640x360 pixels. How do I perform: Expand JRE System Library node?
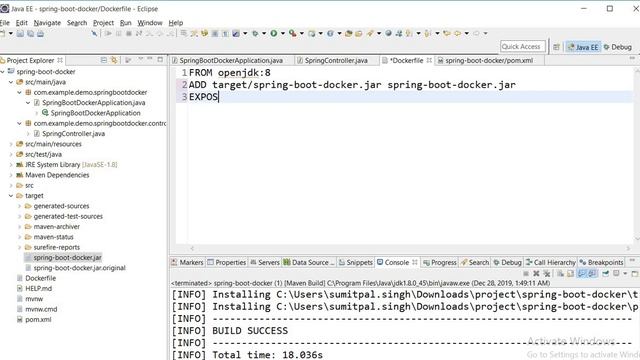coord(11,164)
